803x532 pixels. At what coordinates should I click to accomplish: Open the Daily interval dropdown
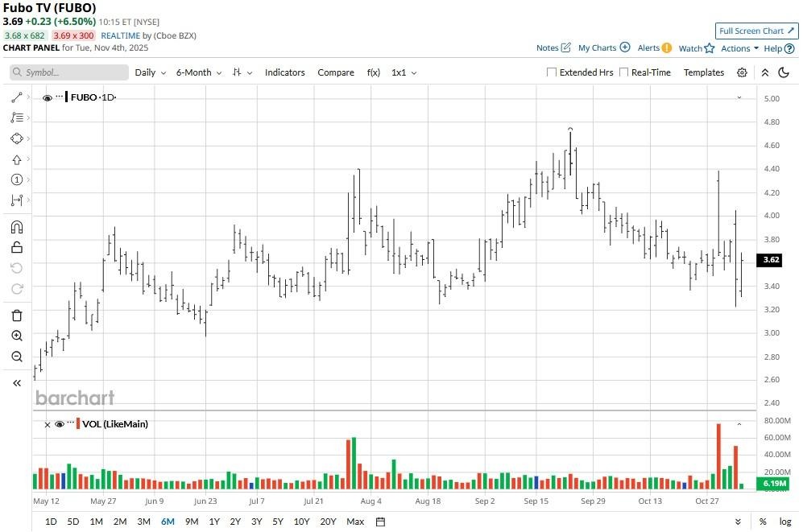(x=150, y=72)
